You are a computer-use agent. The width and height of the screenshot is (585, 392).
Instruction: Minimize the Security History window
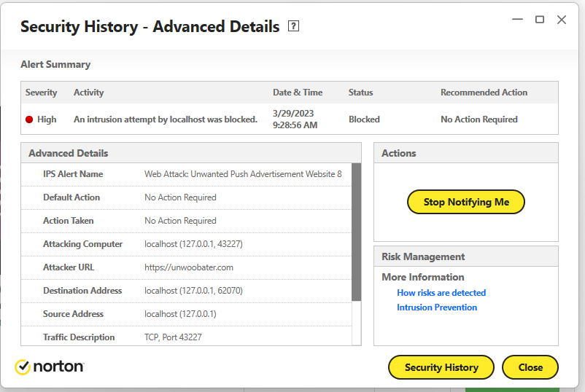(x=517, y=20)
